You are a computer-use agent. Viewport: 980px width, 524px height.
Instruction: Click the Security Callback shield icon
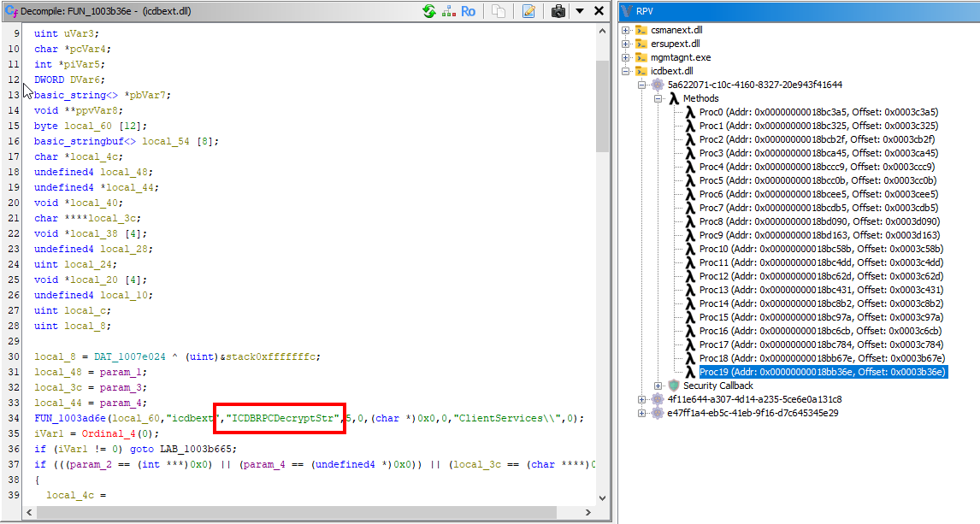(x=674, y=386)
